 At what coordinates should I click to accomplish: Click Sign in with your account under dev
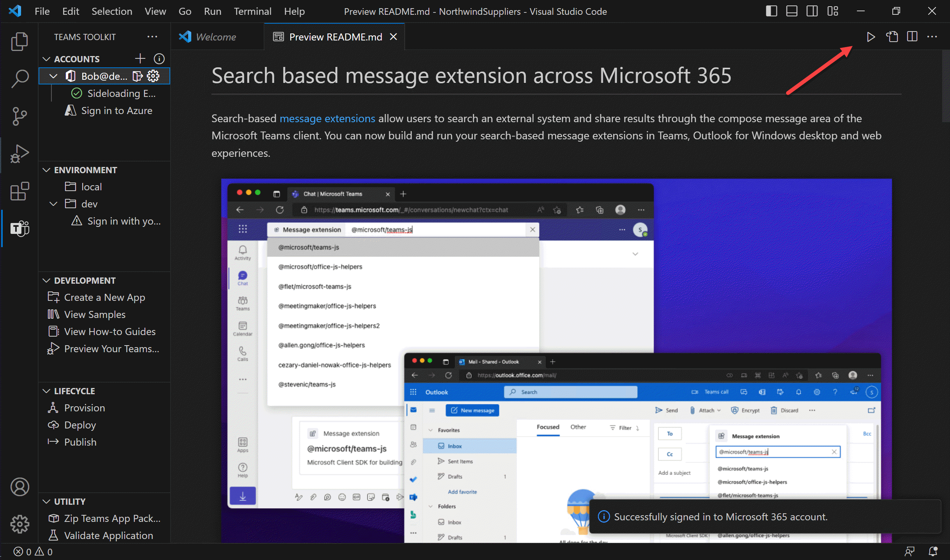point(124,221)
